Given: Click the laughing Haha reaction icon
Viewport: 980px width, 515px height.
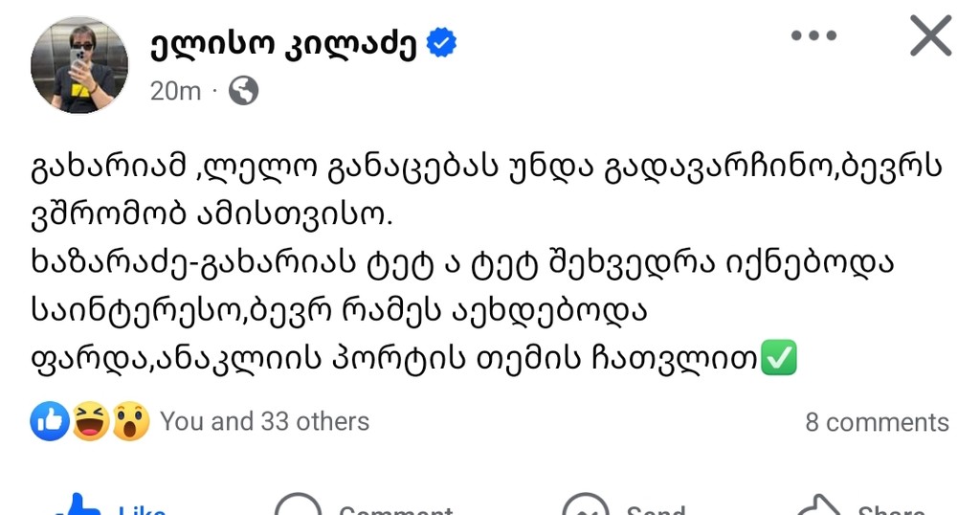Looking at the screenshot, I should (x=90, y=421).
